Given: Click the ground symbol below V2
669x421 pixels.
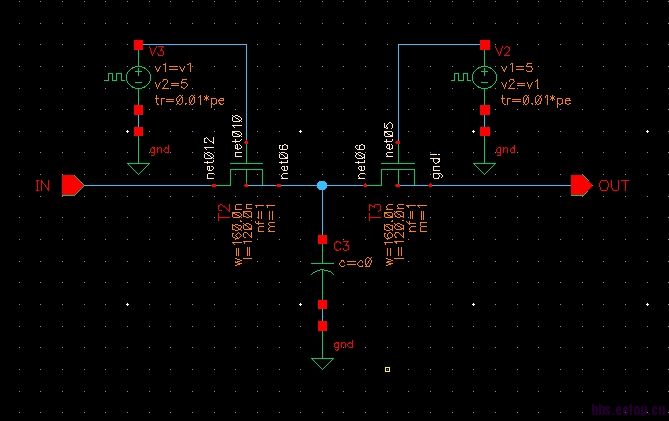Looking at the screenshot, I should 485,169.
